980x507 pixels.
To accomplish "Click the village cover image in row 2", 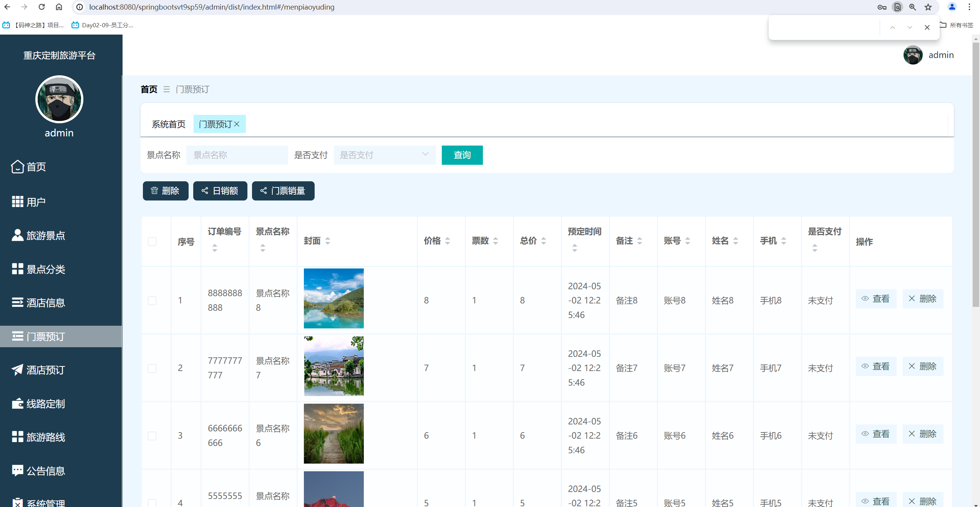I will pyautogui.click(x=333, y=366).
